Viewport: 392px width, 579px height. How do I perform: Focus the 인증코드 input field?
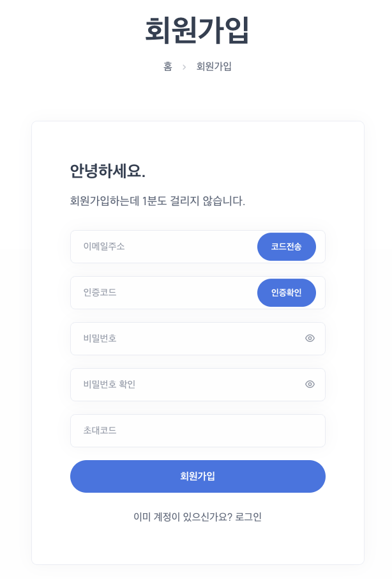click(163, 293)
